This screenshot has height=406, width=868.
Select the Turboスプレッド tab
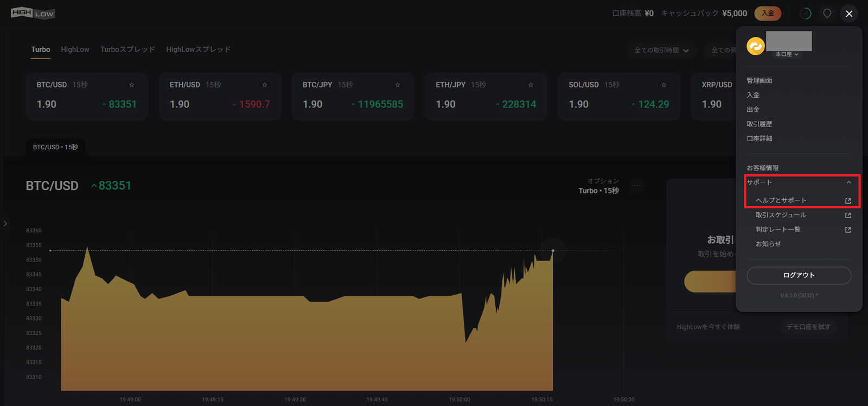127,49
